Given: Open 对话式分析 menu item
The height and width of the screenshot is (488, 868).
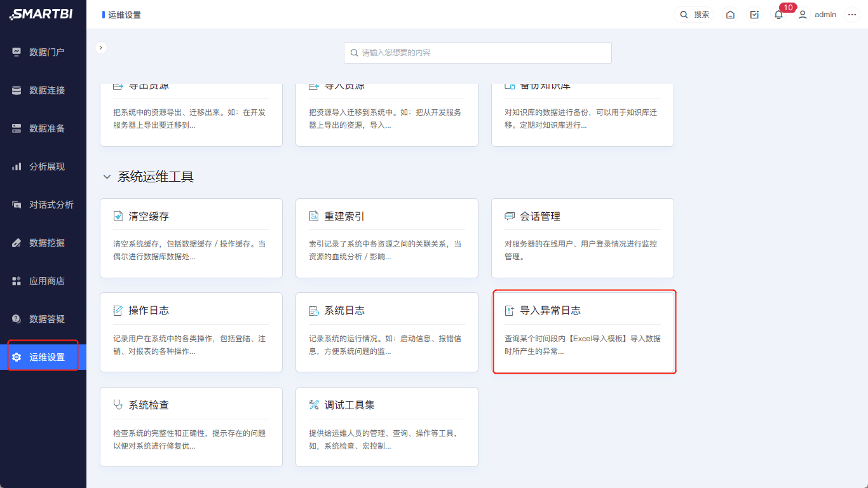Looking at the screenshot, I should [43, 205].
